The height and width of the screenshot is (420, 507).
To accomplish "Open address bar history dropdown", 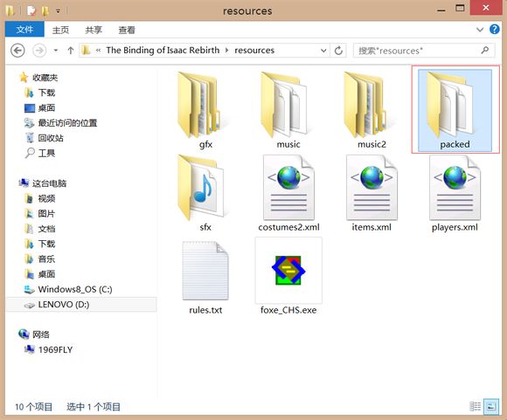I will (323, 51).
